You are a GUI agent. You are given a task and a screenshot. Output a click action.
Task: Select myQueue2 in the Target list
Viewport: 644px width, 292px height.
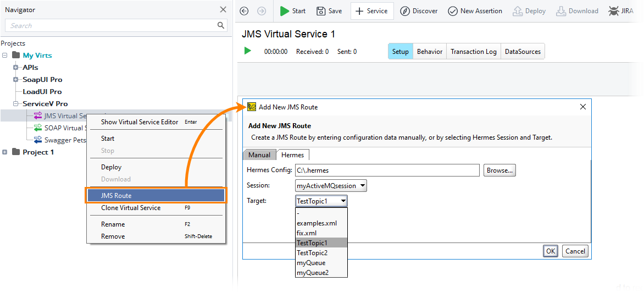[321, 272]
